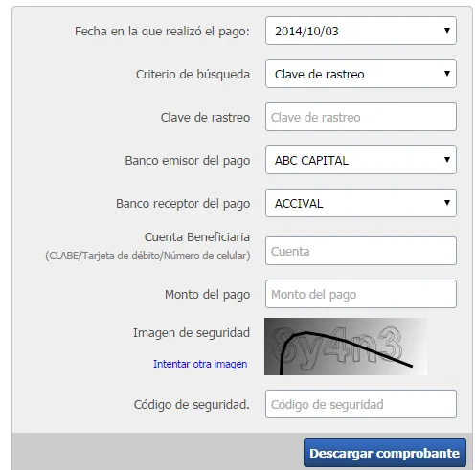Click the Intentar otra imagen link
476x470 pixels.
[200, 364]
